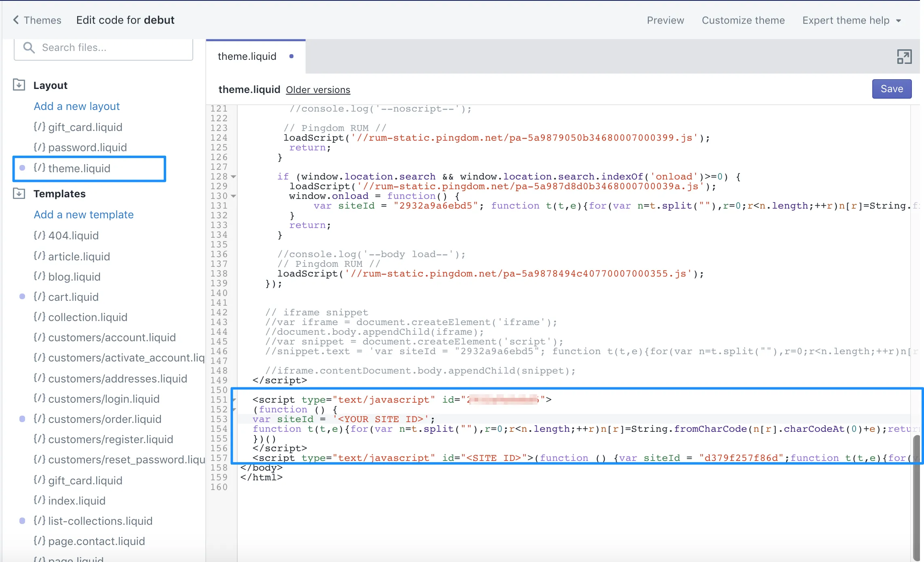Open customers/account.liquid file
This screenshot has width=924, height=562.
click(x=112, y=338)
